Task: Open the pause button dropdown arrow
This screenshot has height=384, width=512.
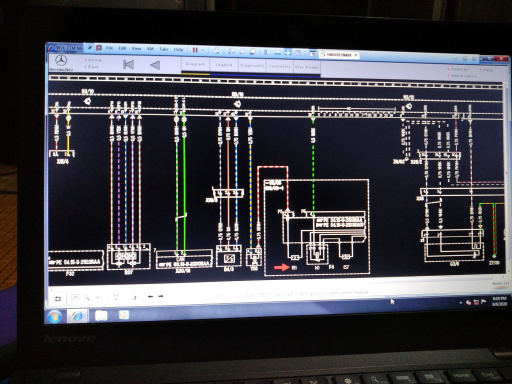Action: pyautogui.click(x=203, y=50)
